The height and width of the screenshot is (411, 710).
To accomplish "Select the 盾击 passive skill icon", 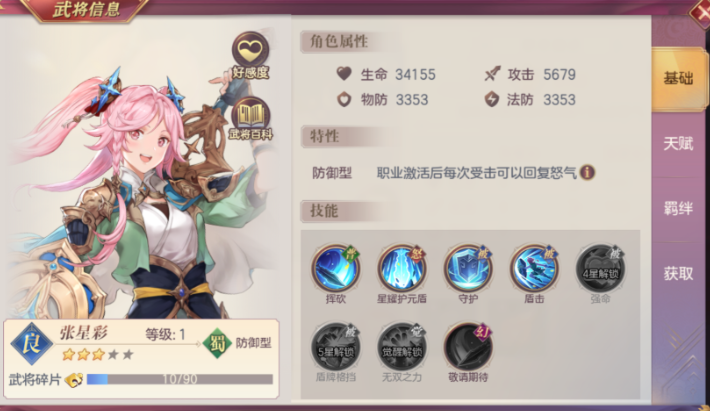I will 534,268.
